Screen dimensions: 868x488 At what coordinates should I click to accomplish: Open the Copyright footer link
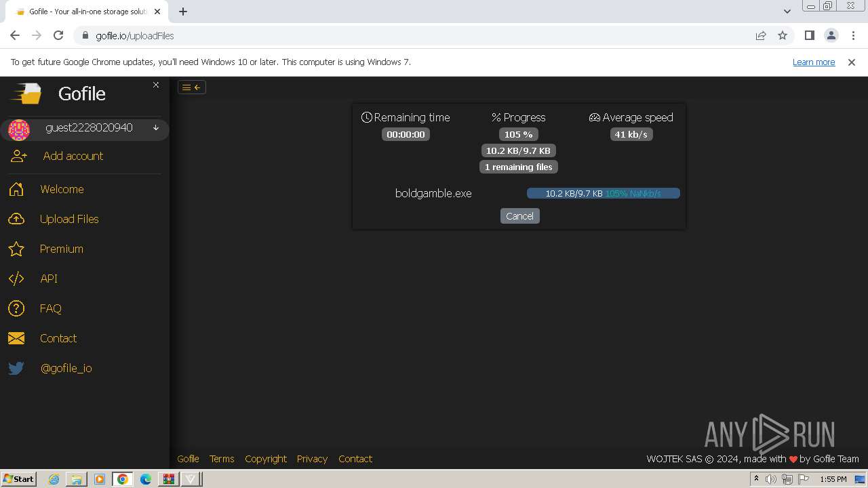(266, 459)
